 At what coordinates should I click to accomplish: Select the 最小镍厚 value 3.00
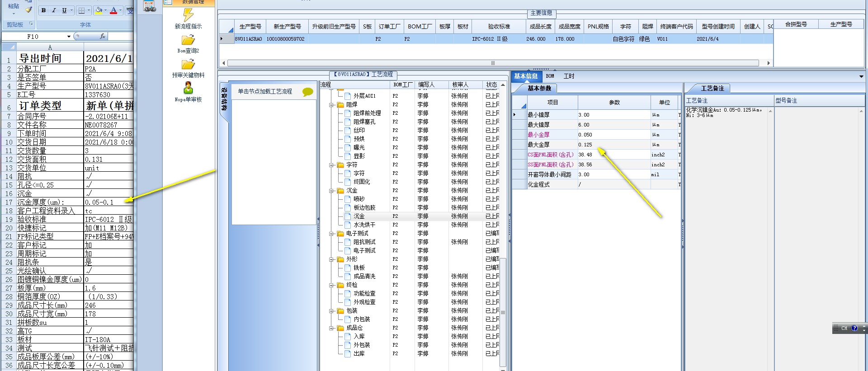(614, 115)
